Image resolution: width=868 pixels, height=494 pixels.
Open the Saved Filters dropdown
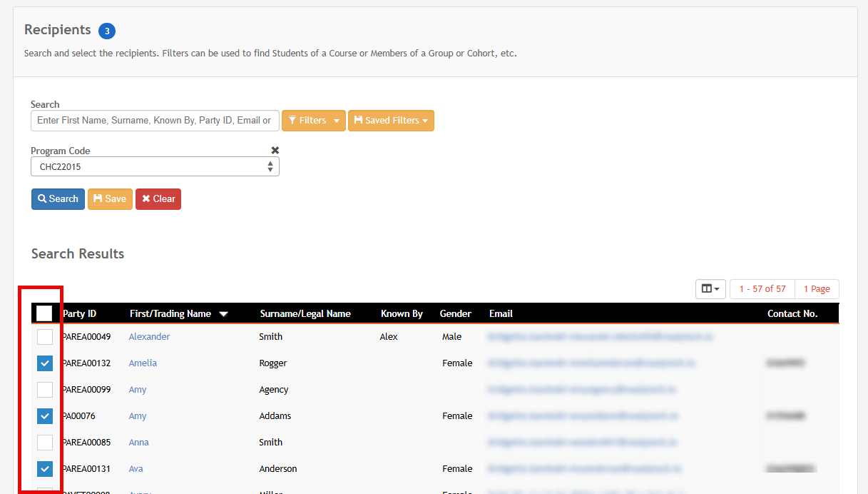(391, 121)
